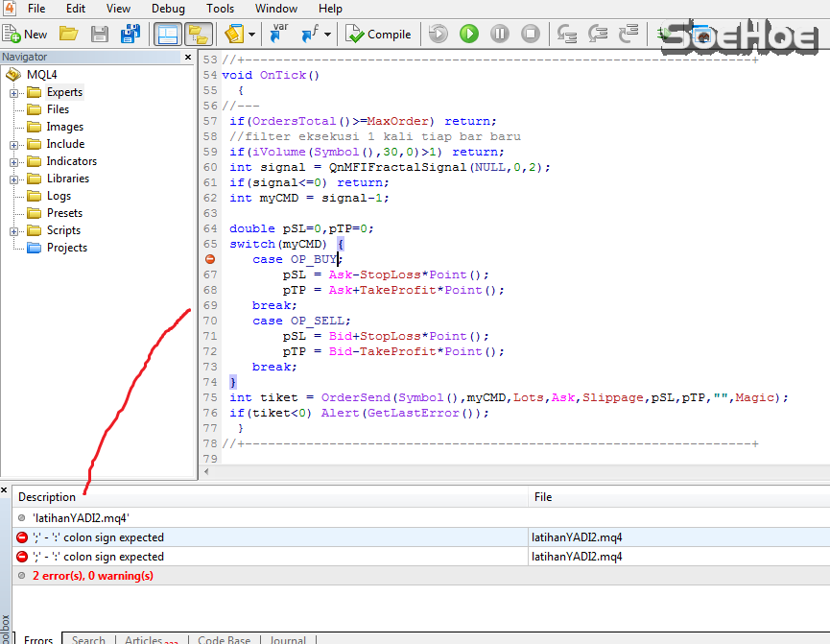Save the file with the floppy icon

coord(99,35)
